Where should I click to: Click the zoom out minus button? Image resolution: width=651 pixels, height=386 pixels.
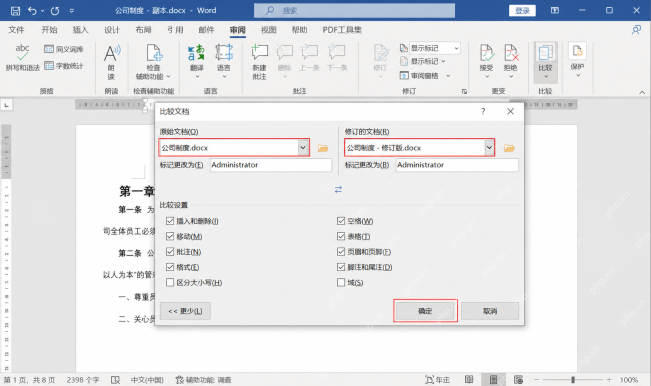pyautogui.click(x=536, y=379)
